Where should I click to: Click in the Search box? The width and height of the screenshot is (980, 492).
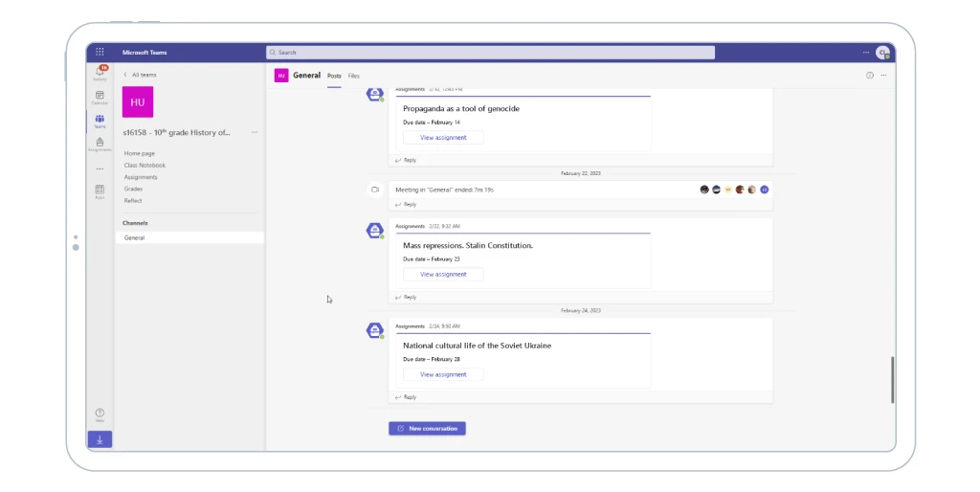[490, 53]
